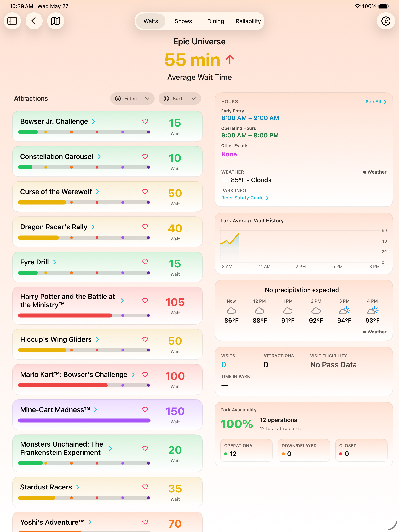Image resolution: width=399 pixels, height=532 pixels.
Task: Tap Harry Potter red wait bar
Action: point(65,315)
